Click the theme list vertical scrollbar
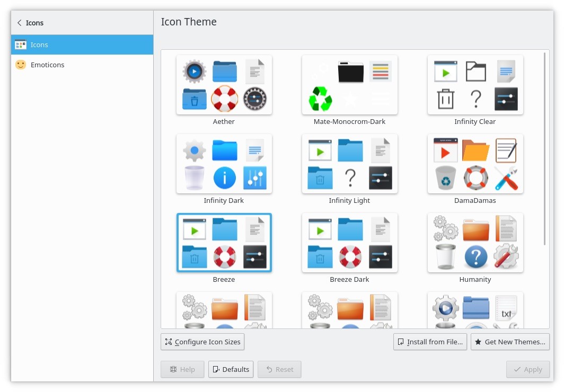 click(x=544, y=148)
